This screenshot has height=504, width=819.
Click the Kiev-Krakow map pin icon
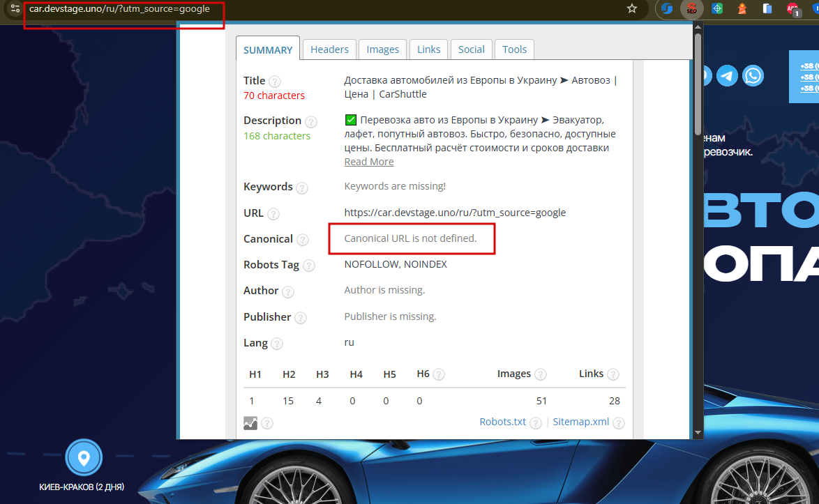[84, 457]
